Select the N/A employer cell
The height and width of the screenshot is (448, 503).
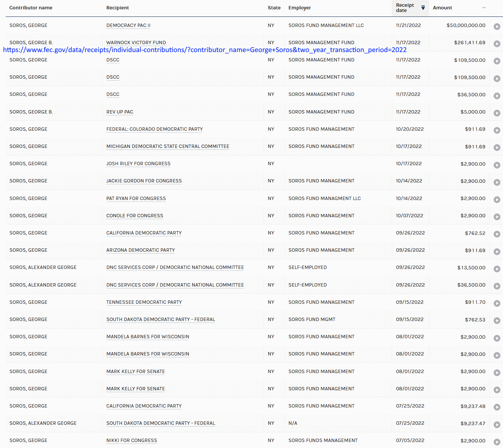(293, 423)
